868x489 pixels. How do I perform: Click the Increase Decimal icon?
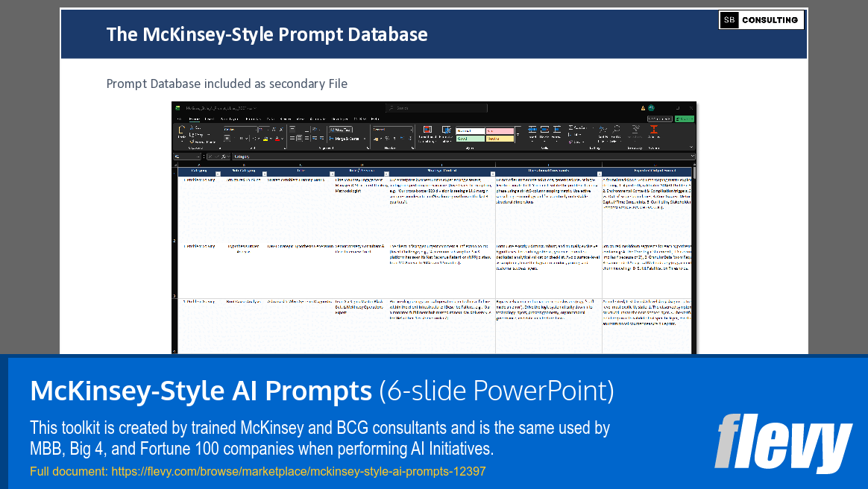[x=402, y=139]
